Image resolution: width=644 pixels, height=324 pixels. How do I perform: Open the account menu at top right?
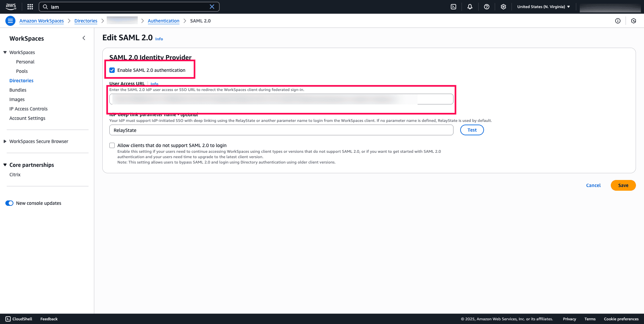[x=610, y=7]
